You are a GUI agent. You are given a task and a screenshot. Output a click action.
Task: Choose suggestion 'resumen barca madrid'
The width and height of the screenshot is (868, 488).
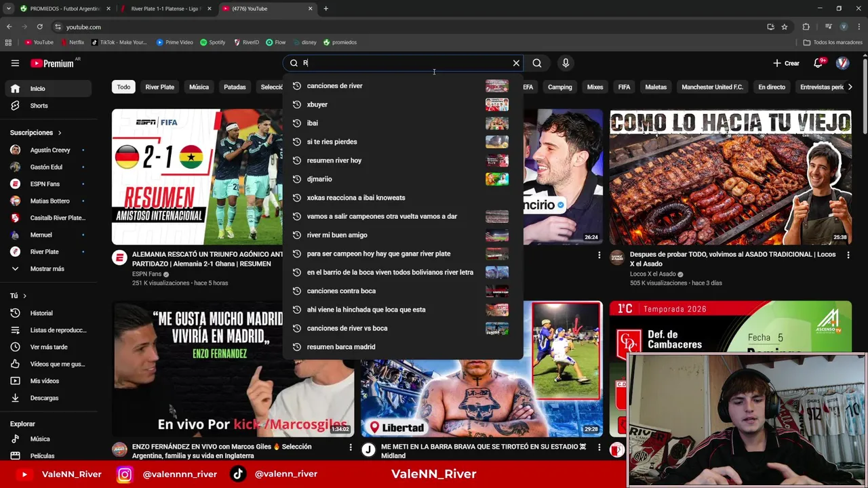(402, 347)
